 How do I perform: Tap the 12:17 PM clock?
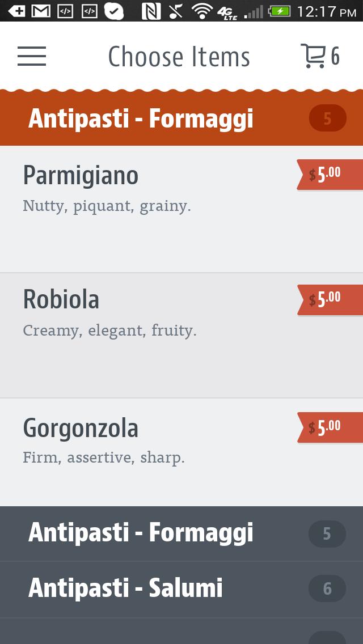[327, 11]
